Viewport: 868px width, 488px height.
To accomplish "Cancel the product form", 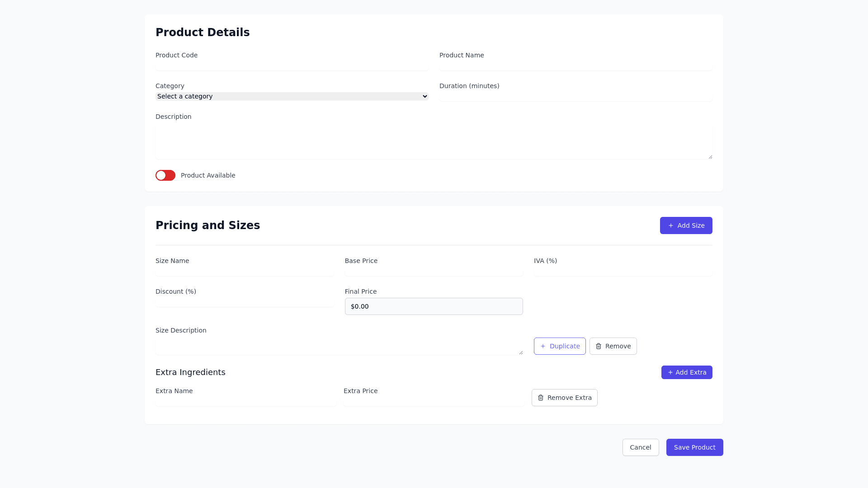I will pos(640,447).
